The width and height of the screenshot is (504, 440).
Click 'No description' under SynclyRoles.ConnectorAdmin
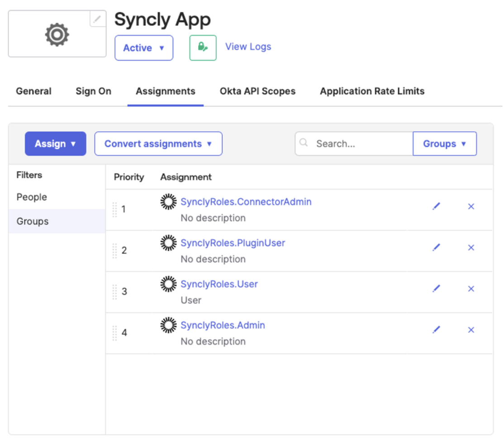coord(213,218)
